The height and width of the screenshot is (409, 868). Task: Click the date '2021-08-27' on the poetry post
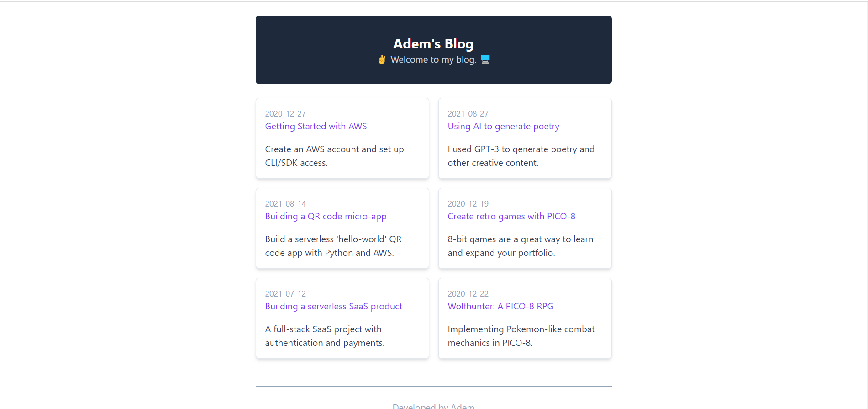(468, 113)
